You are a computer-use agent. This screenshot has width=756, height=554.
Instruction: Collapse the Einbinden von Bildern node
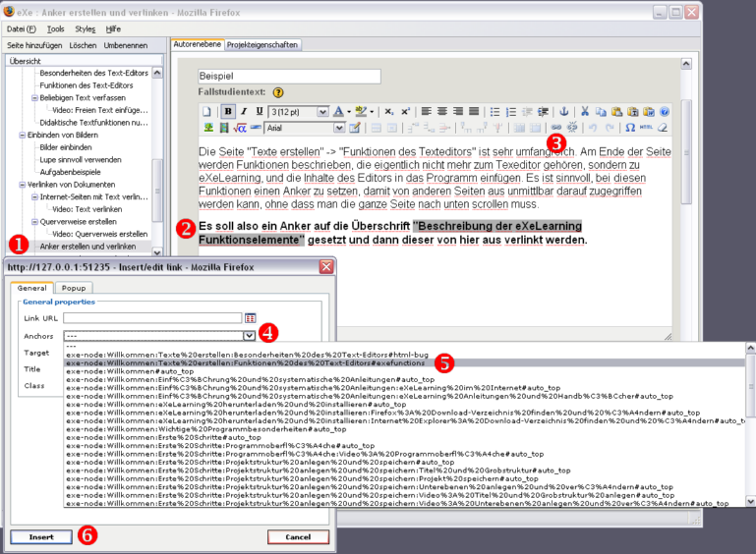coord(22,135)
